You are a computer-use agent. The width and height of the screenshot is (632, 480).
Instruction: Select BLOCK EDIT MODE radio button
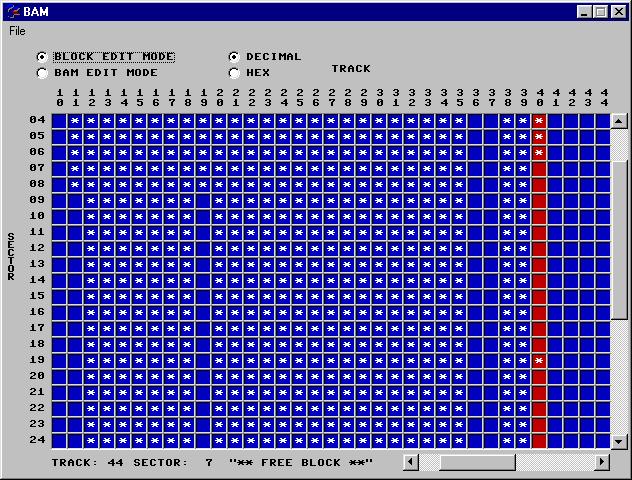click(x=42, y=57)
